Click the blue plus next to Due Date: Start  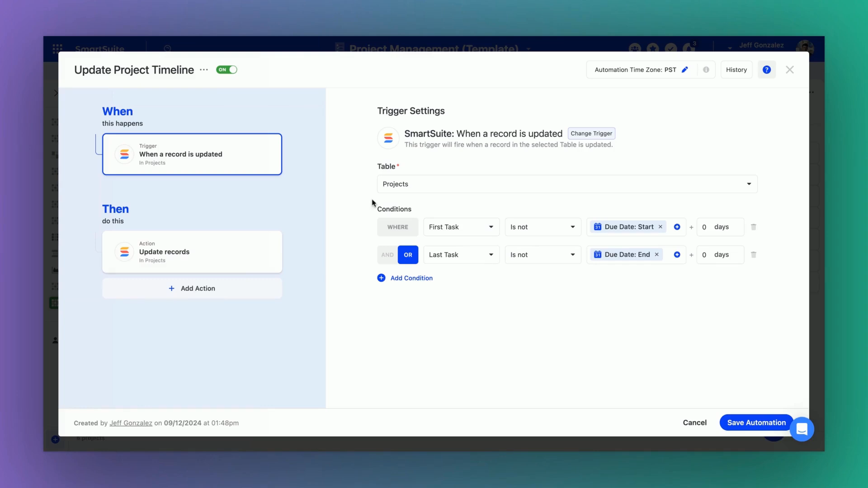click(677, 227)
